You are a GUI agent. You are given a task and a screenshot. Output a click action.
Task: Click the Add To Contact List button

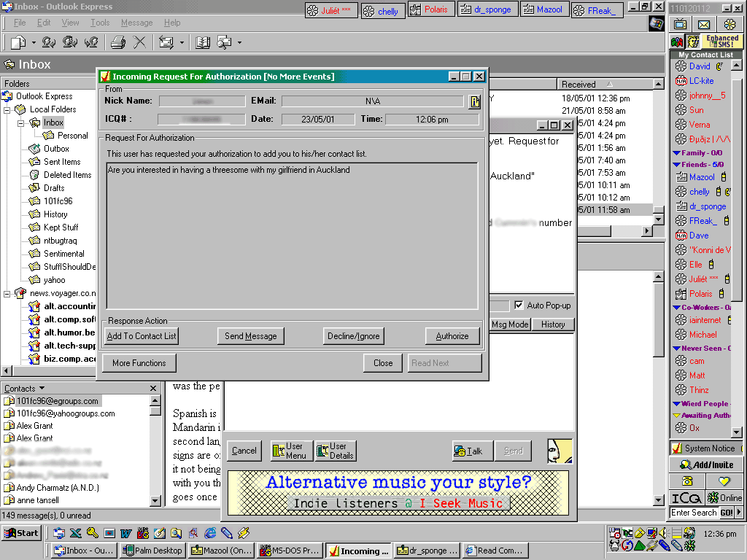coord(142,336)
